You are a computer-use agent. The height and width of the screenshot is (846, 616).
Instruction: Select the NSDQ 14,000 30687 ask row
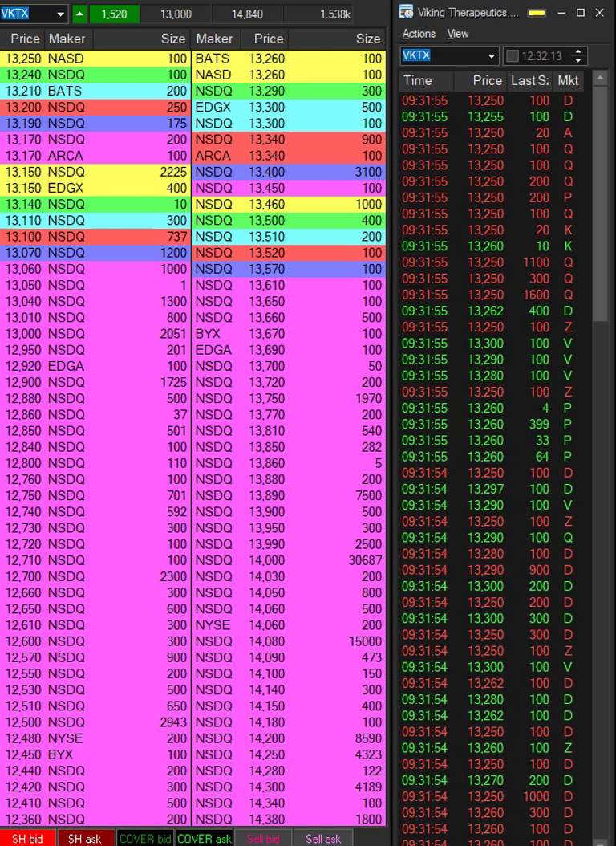point(289,560)
